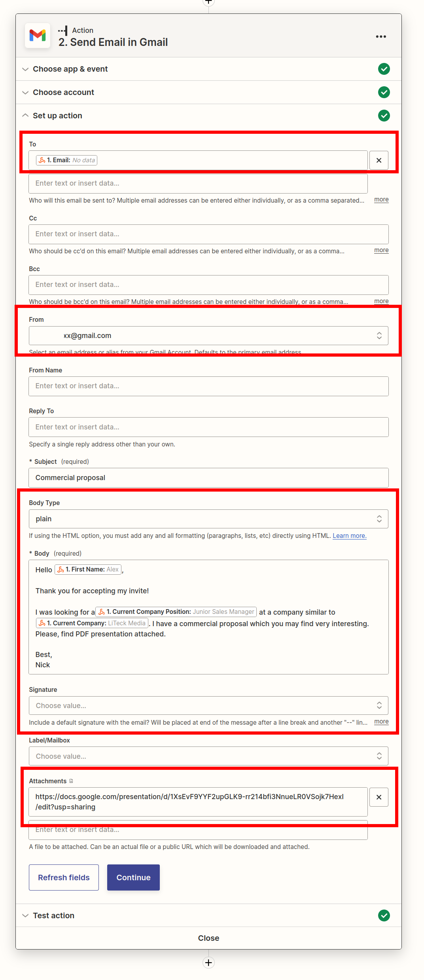Open the Label/Mailbox dropdown
This screenshot has height=980, width=424.
point(208,756)
